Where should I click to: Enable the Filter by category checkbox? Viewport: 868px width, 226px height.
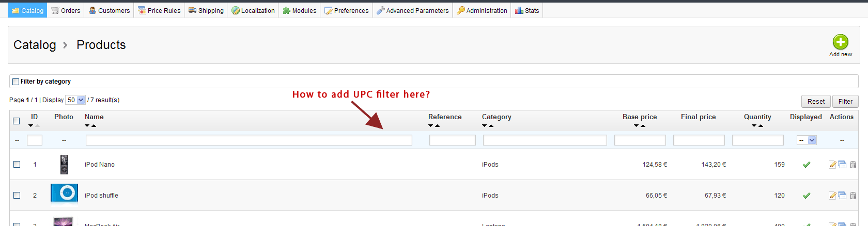[x=16, y=82]
